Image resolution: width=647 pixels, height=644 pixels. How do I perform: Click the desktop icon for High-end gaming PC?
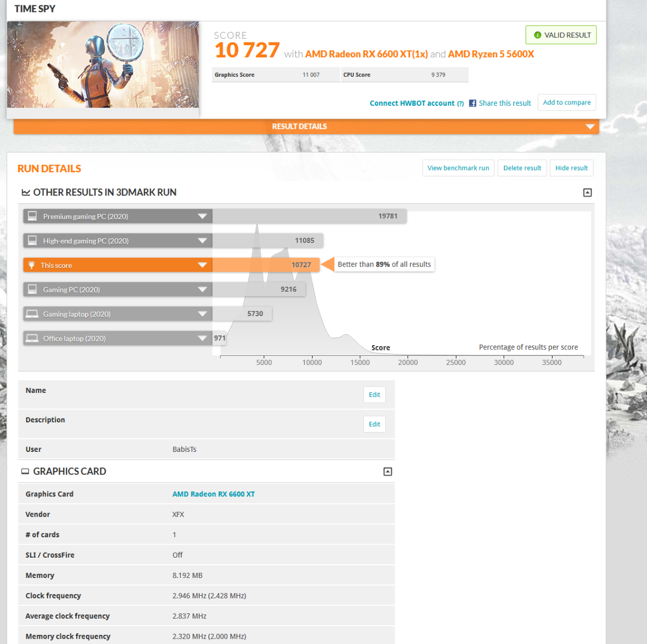tap(32, 240)
